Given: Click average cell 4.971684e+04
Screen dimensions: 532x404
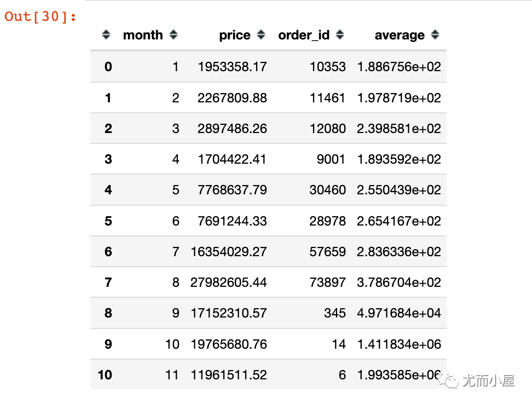Looking at the screenshot, I should tap(399, 313).
